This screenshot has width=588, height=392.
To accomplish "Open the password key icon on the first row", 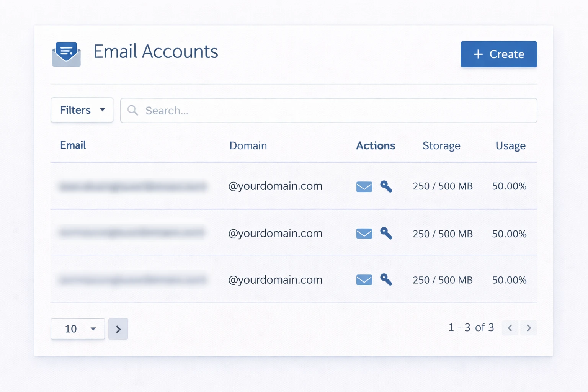I will pos(386,186).
